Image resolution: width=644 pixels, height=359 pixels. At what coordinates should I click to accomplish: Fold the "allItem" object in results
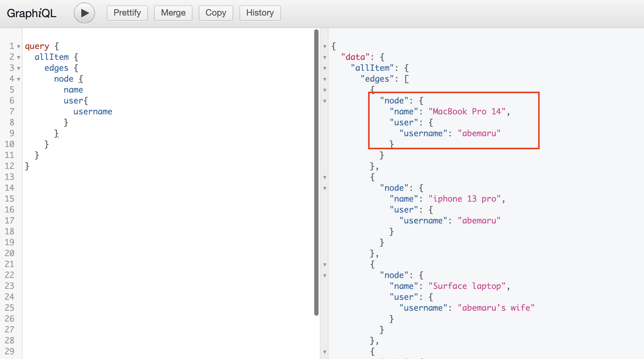click(325, 69)
